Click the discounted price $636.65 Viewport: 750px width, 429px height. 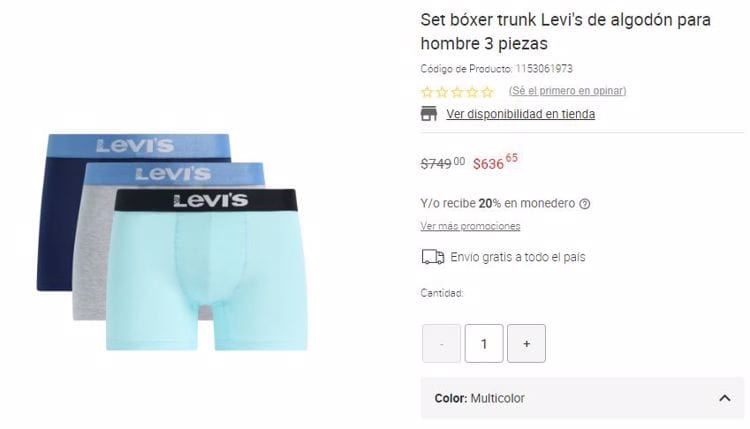pos(495,162)
